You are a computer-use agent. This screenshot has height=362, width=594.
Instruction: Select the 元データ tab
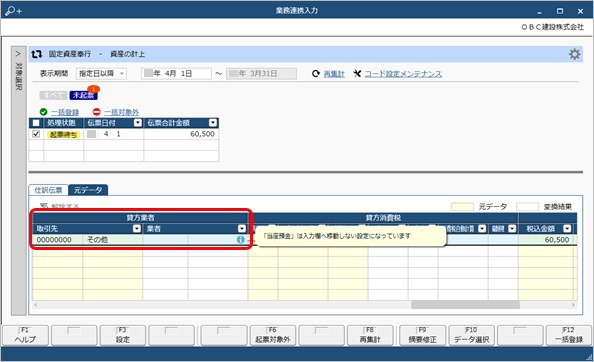88,190
